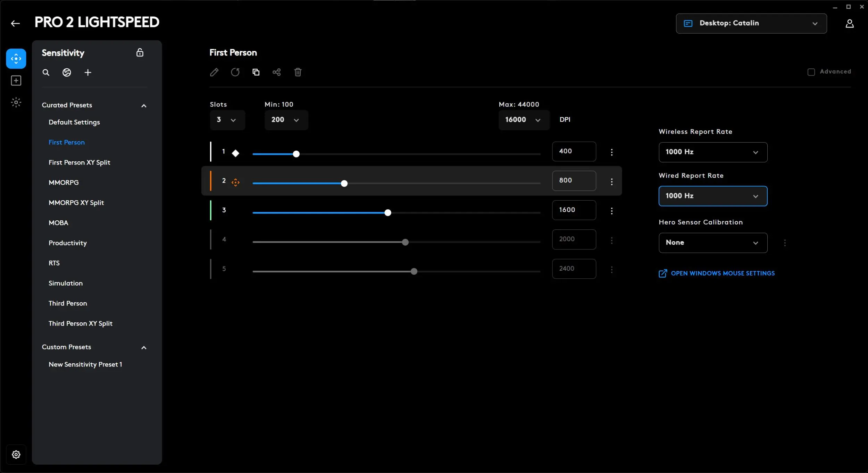Viewport: 868px width, 473px height.
Task: Open options menu for DPI slot 5
Action: tap(612, 269)
